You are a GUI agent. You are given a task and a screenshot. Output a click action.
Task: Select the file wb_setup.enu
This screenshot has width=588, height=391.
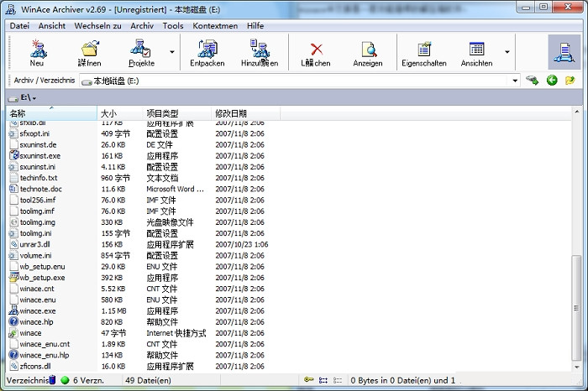coord(42,266)
